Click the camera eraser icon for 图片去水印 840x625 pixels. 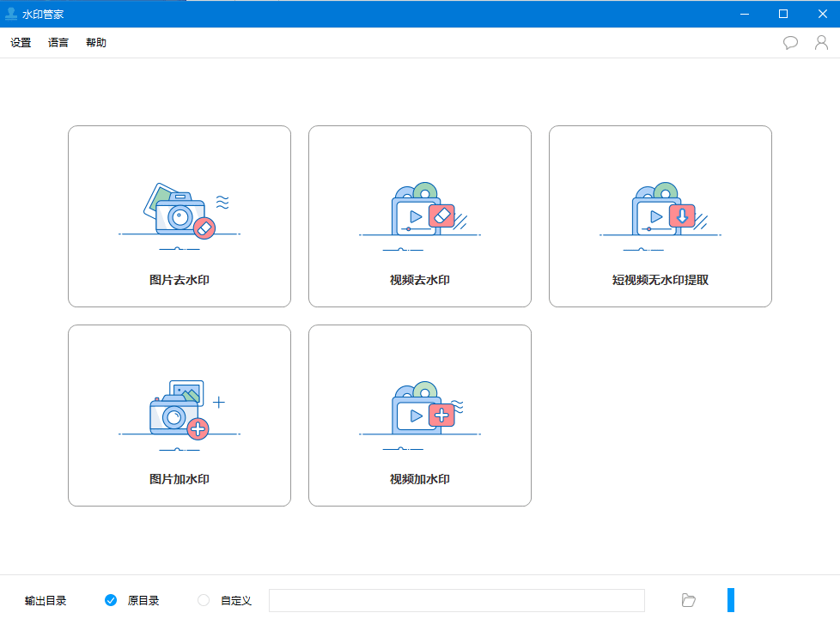(180, 217)
